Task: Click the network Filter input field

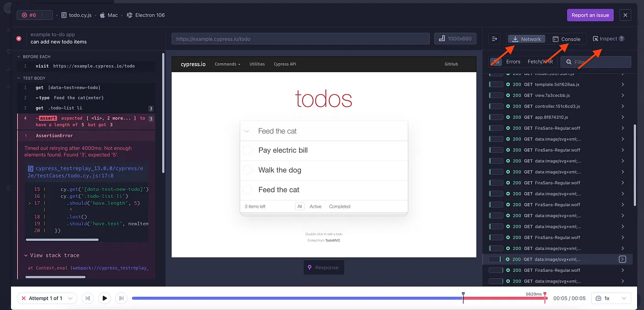Action: pyautogui.click(x=596, y=62)
